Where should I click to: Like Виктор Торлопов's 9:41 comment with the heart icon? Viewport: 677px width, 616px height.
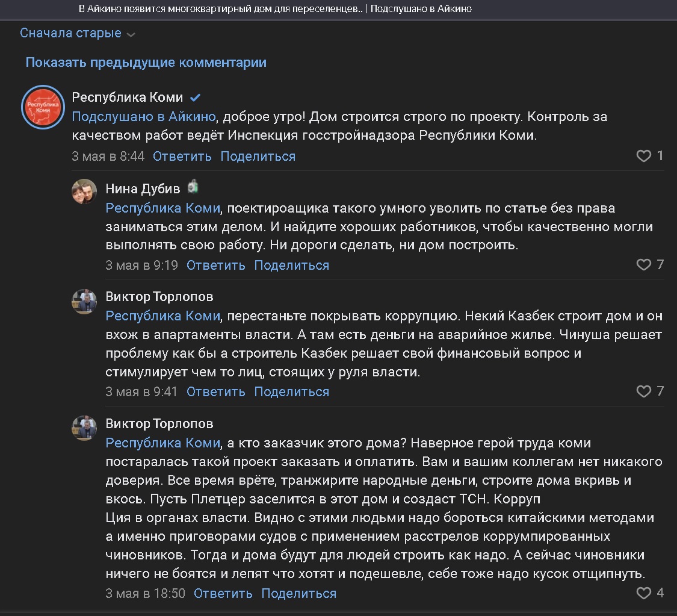tap(643, 391)
